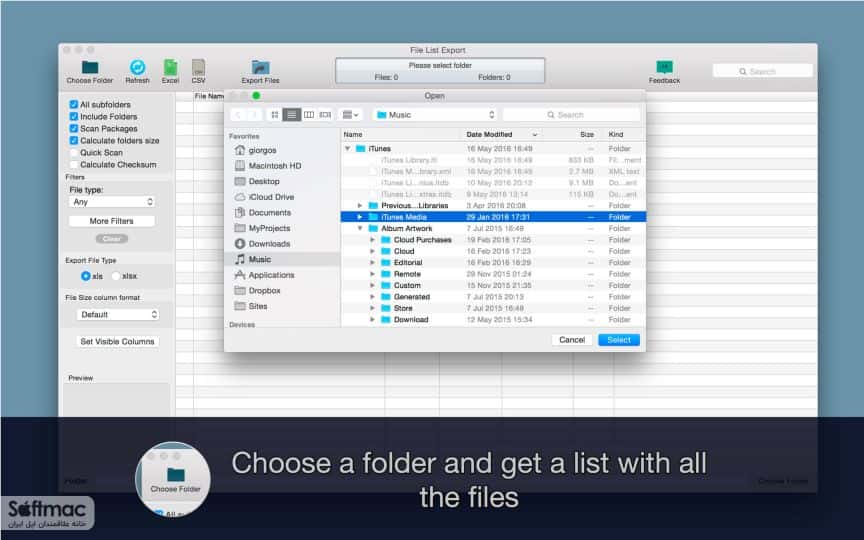This screenshot has width=864, height=540.
Task: Click Select in the Open dialog
Action: 619,340
